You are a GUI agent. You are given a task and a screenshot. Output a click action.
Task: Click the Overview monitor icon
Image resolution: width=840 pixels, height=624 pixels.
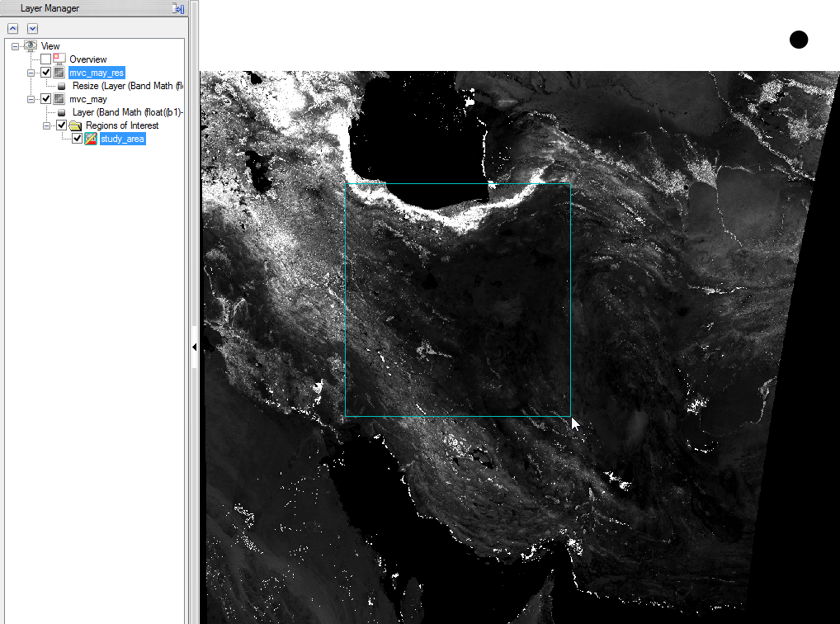pos(59,59)
